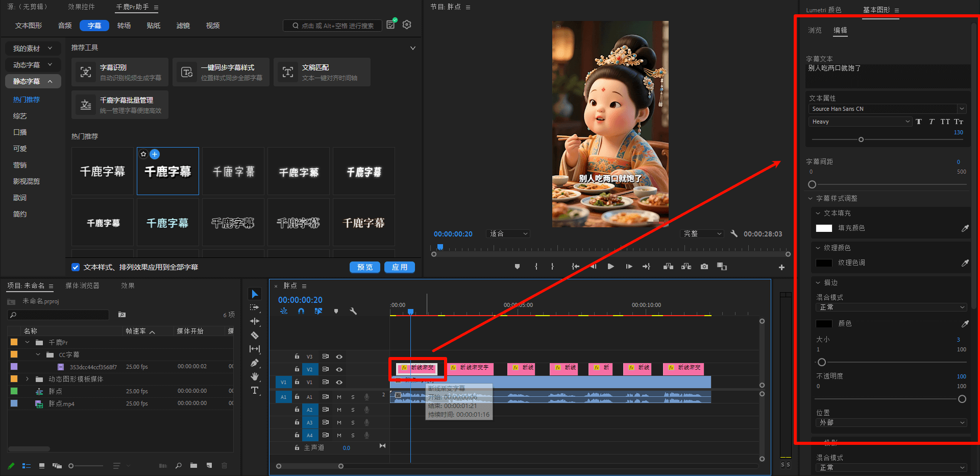This screenshot has height=476, width=980.
Task: Open the Heavy font weight dropdown
Action: point(860,122)
